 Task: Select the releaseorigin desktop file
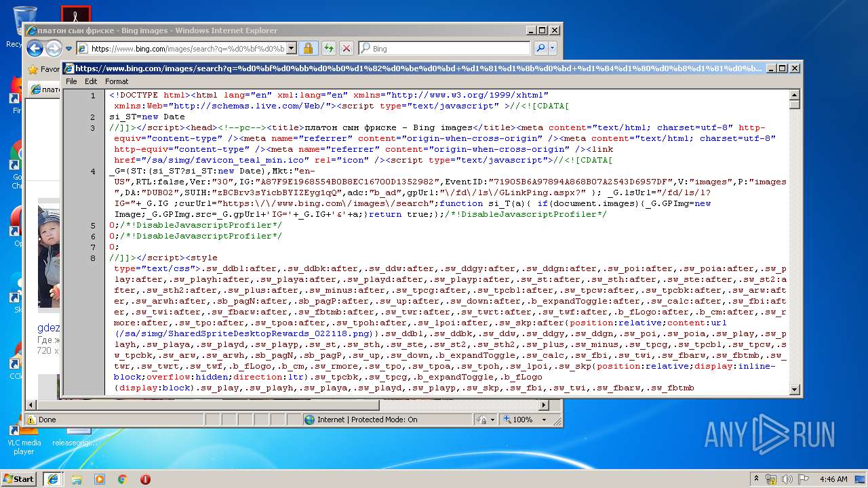(75, 439)
